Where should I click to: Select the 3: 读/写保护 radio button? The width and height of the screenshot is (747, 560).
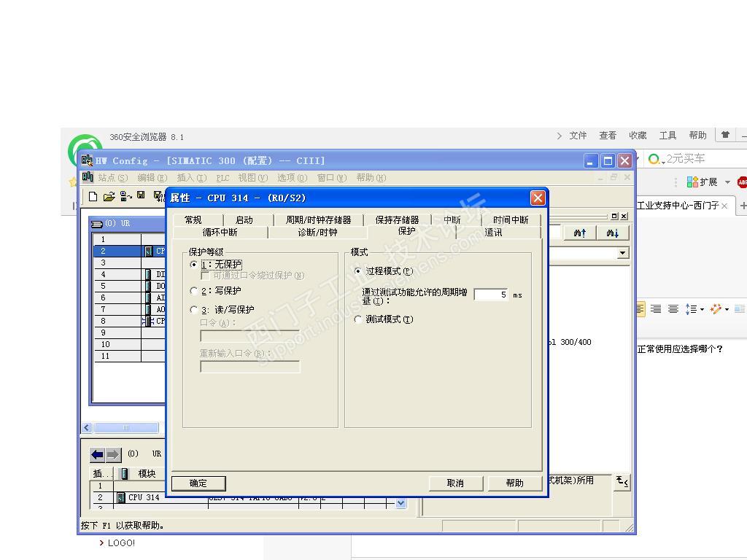[x=193, y=309]
